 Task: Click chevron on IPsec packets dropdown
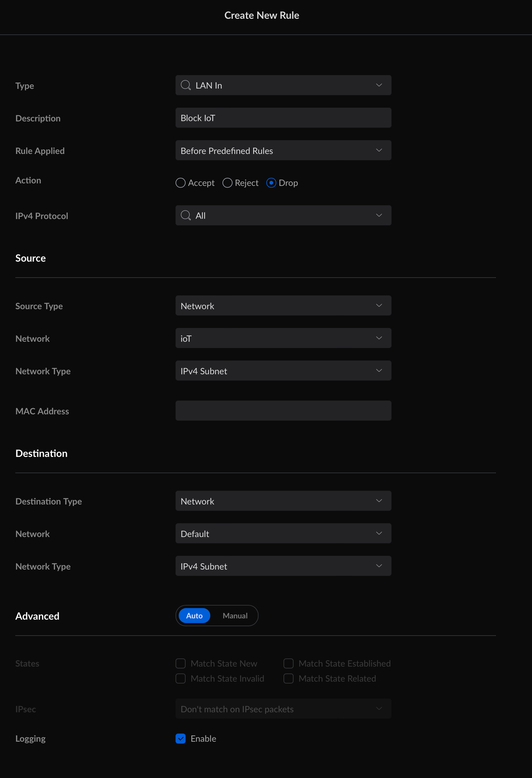tap(379, 709)
